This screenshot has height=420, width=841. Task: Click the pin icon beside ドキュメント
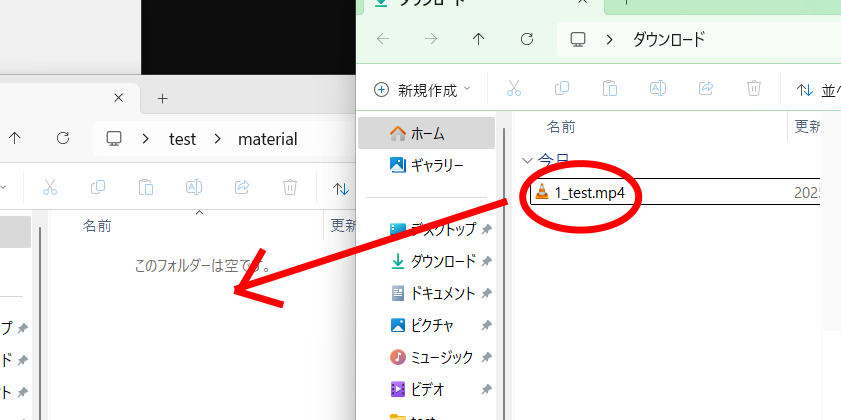coord(486,294)
